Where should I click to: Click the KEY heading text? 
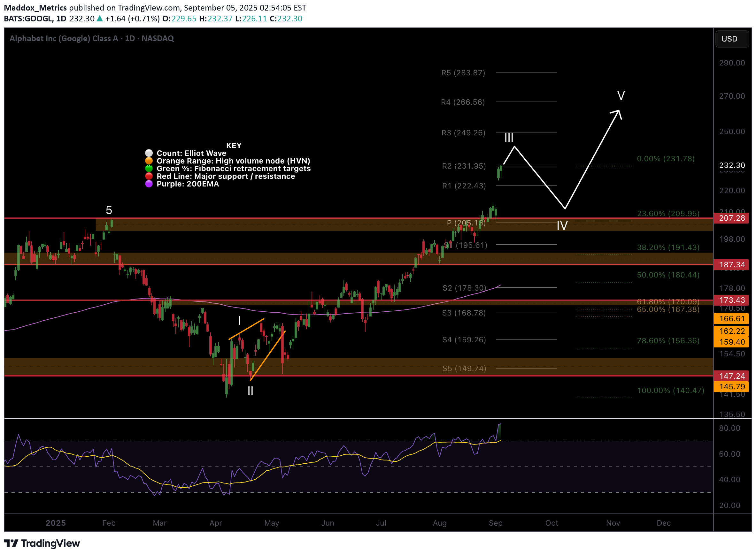pos(234,146)
